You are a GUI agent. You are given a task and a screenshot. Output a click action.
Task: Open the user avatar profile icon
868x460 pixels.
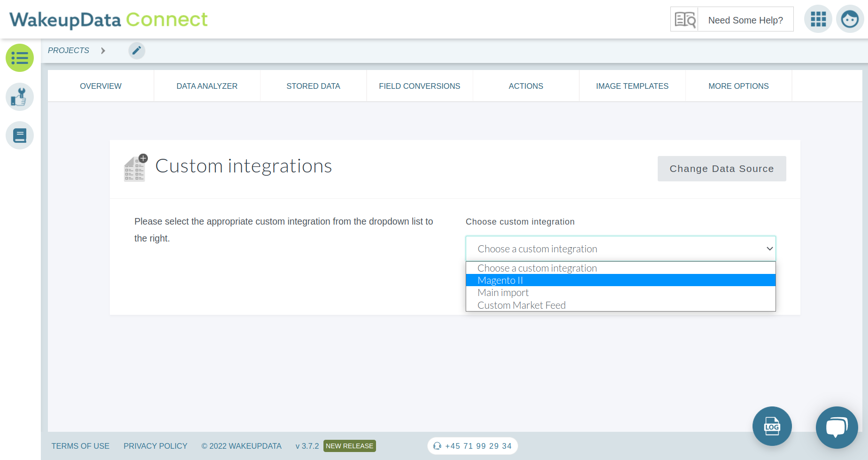(x=850, y=19)
